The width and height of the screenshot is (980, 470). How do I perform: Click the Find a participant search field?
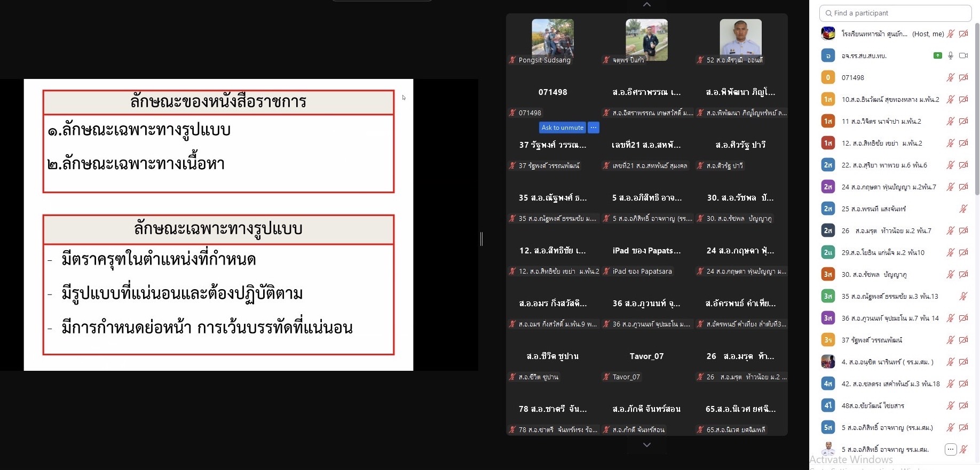895,13
